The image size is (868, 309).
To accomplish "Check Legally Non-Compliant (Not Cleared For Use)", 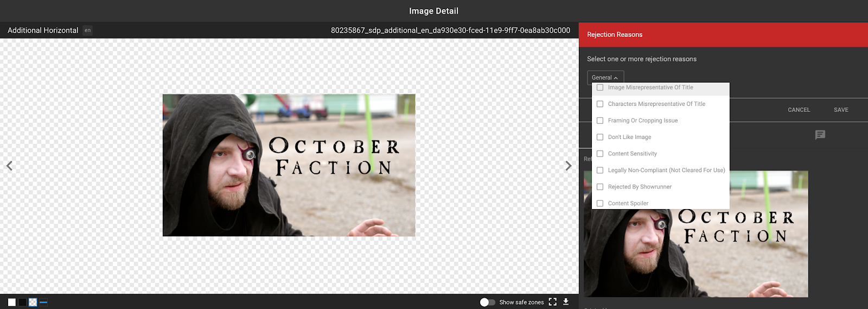I will tap(600, 170).
